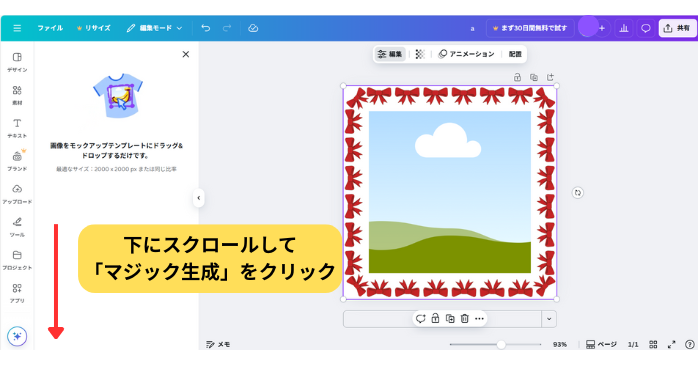Click まず30日間無料で試す button
This screenshot has width=698, height=365.
(x=530, y=28)
